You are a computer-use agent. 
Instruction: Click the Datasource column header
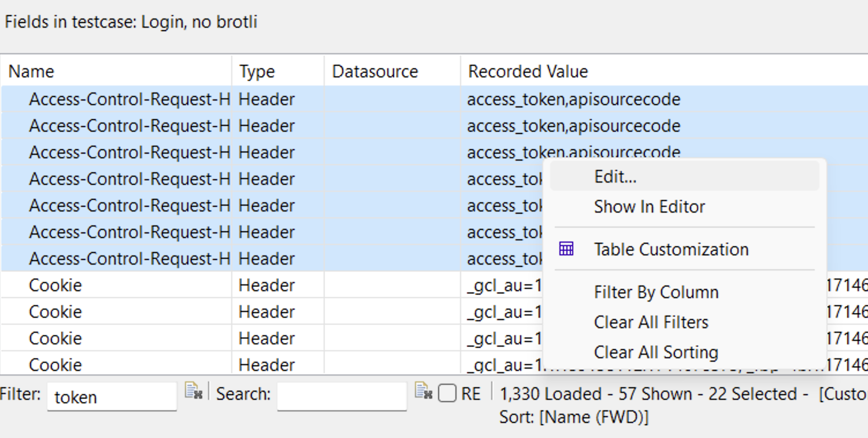pyautogui.click(x=392, y=71)
